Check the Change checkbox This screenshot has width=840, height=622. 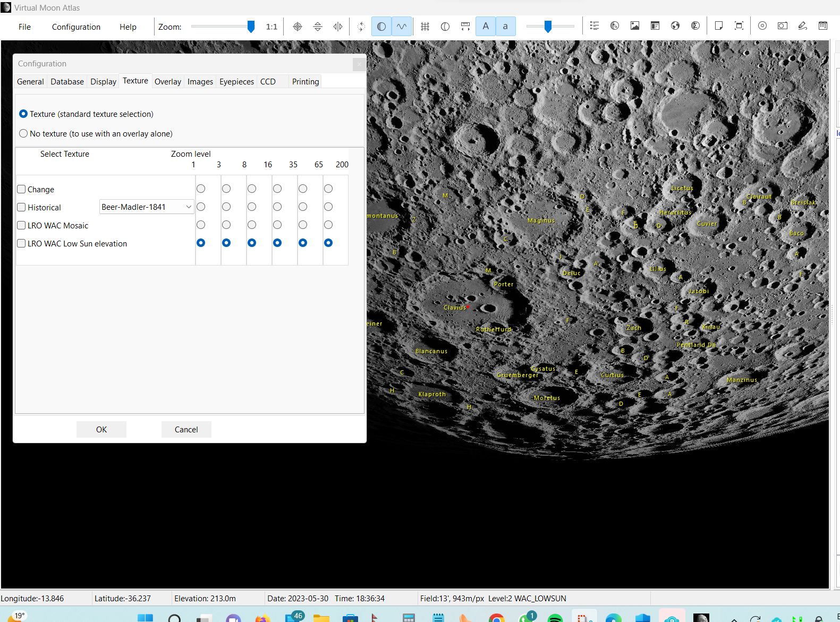click(22, 189)
